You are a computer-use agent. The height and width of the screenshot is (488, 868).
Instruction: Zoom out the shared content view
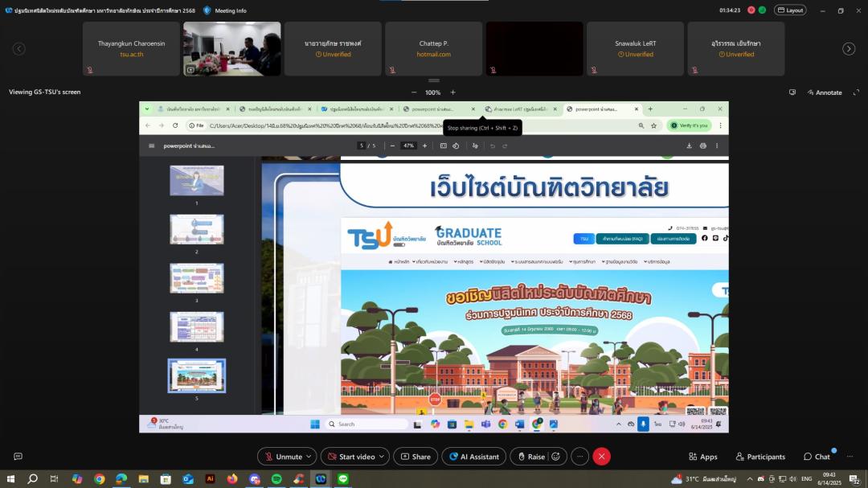pyautogui.click(x=414, y=92)
